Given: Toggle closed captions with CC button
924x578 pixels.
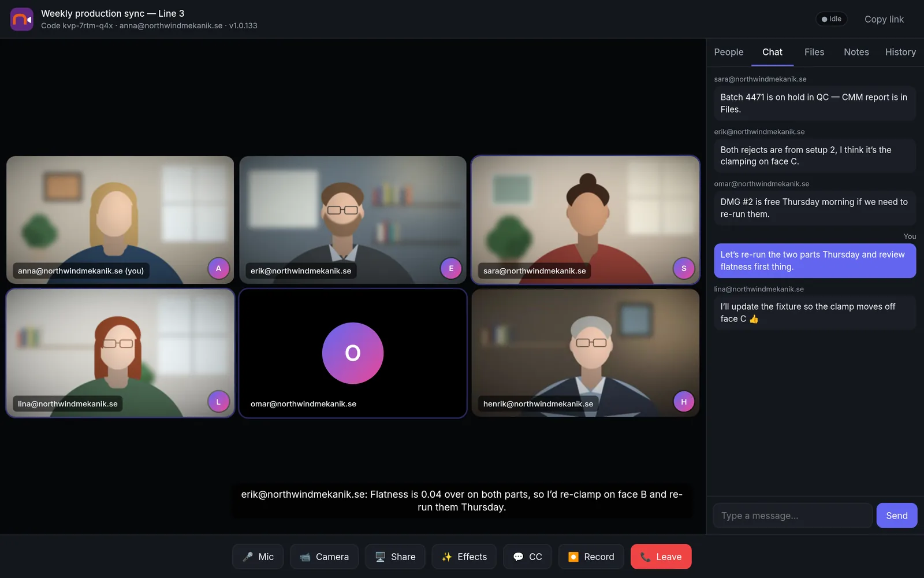Looking at the screenshot, I should (527, 557).
